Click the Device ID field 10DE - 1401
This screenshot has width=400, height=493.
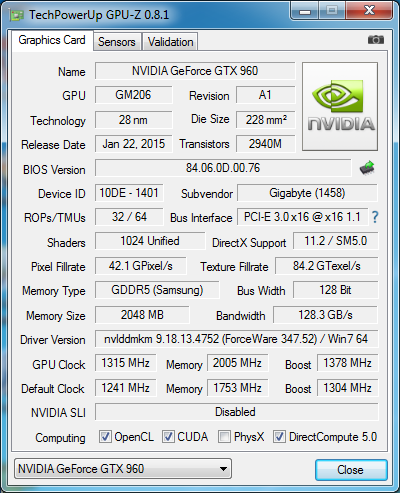tap(129, 193)
